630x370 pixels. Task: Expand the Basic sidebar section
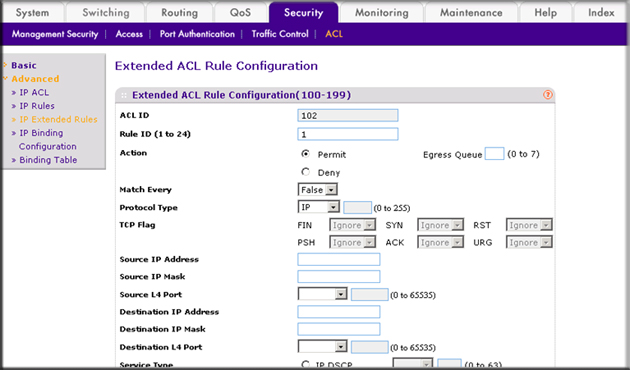[x=24, y=65]
